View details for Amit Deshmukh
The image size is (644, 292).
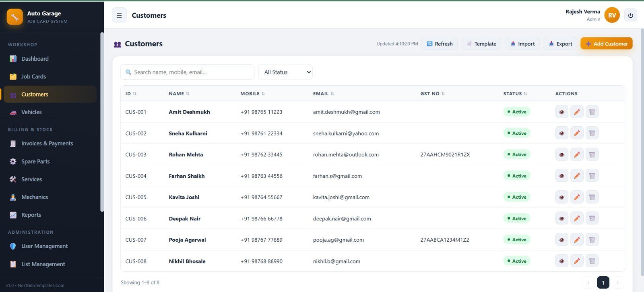[x=561, y=112]
